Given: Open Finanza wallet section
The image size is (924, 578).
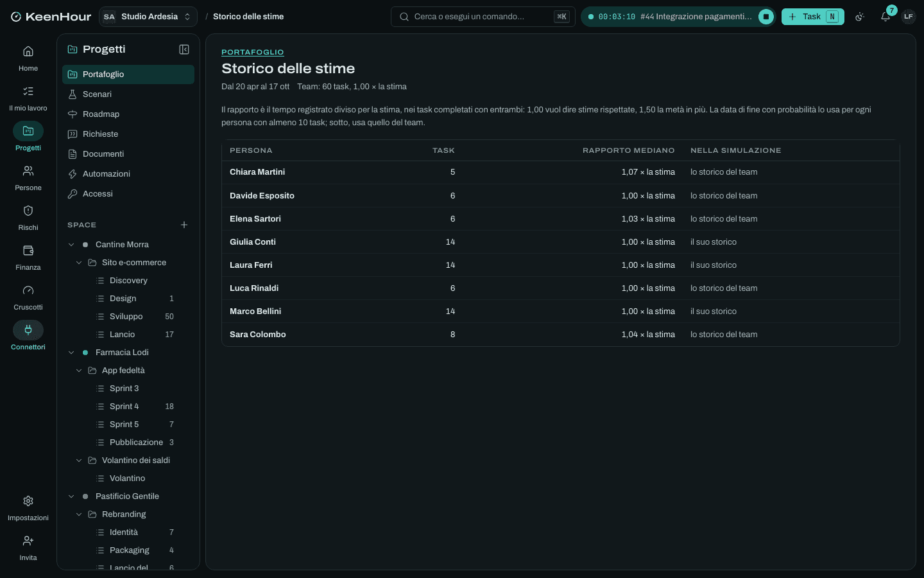Looking at the screenshot, I should point(28,258).
